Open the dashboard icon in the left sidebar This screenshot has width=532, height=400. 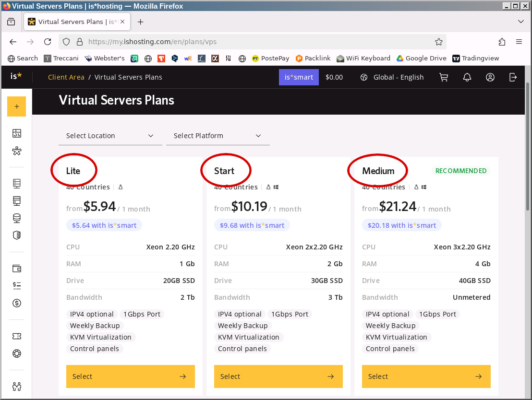[17, 133]
